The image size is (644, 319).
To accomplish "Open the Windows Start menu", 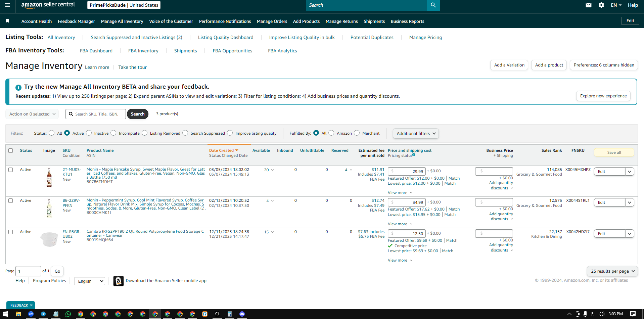I will click(5, 314).
